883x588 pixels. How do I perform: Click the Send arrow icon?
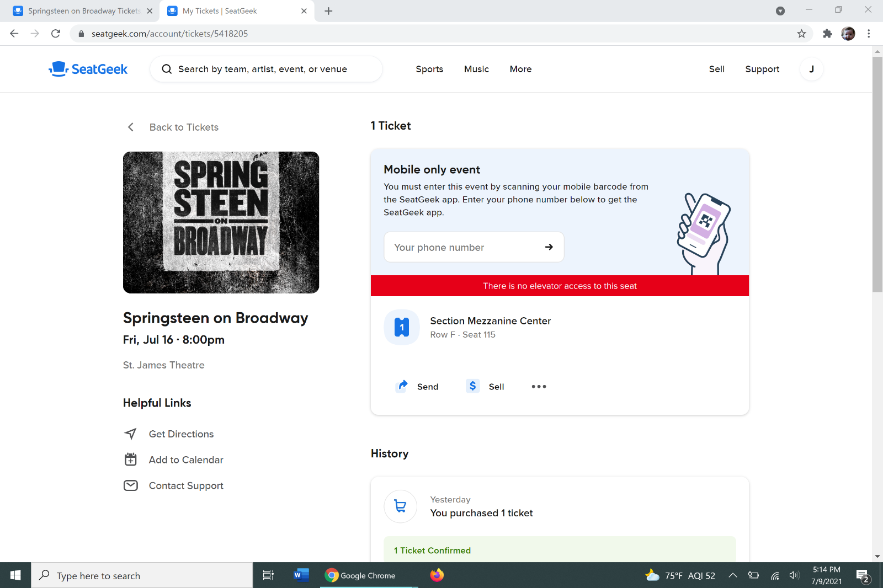(403, 386)
